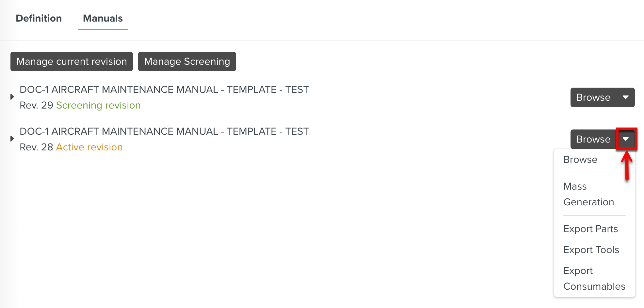644x308 pixels.
Task: Click the orange Active revision label
Action: point(89,147)
